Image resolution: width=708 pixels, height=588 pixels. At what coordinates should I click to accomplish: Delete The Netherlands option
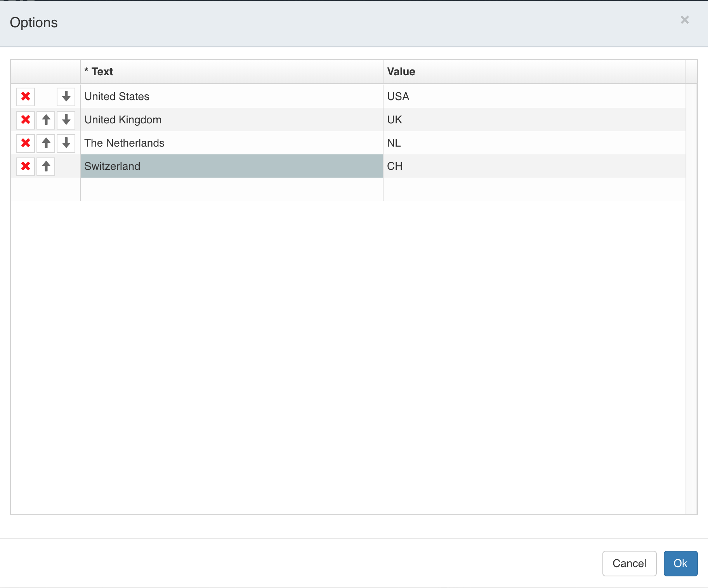(25, 143)
